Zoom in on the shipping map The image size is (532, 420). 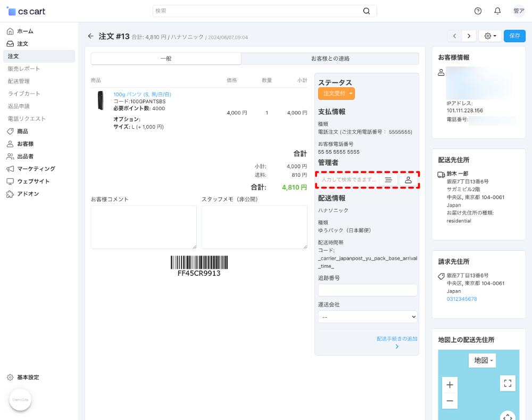(450, 385)
